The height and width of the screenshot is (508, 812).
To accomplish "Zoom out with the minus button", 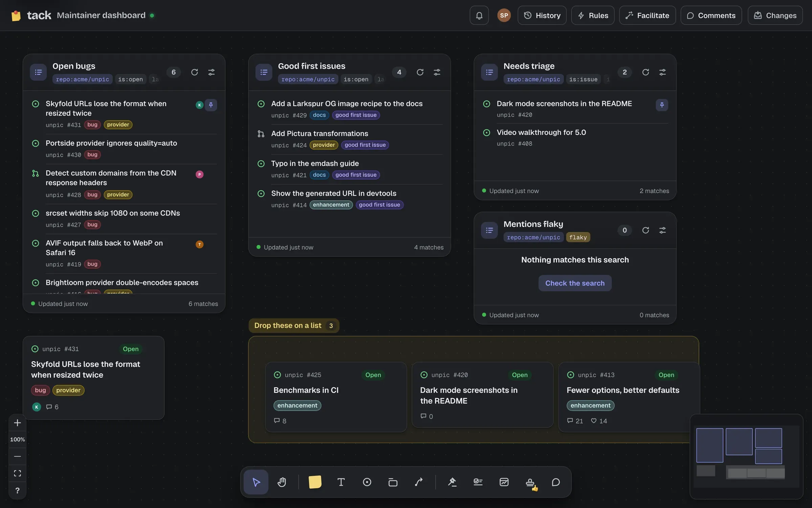I will pos(17,456).
